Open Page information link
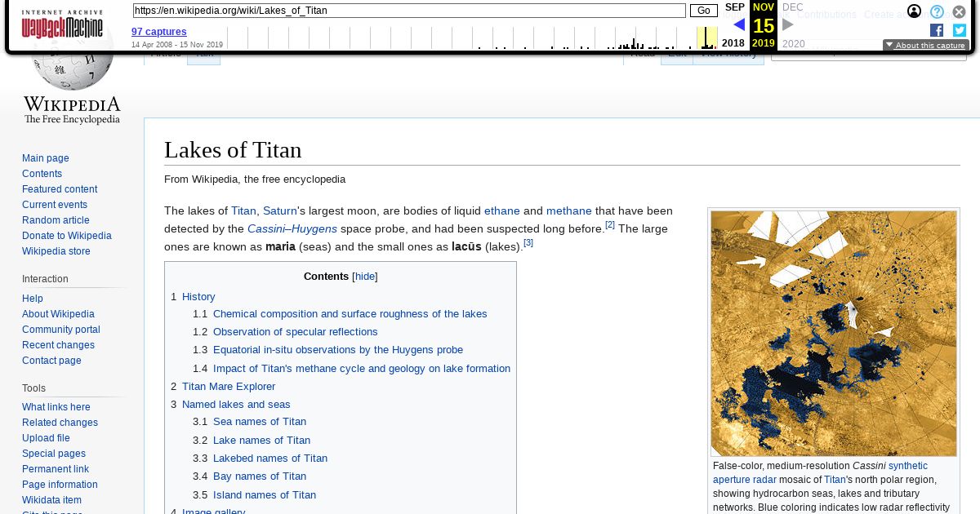The image size is (980, 514). point(60,485)
